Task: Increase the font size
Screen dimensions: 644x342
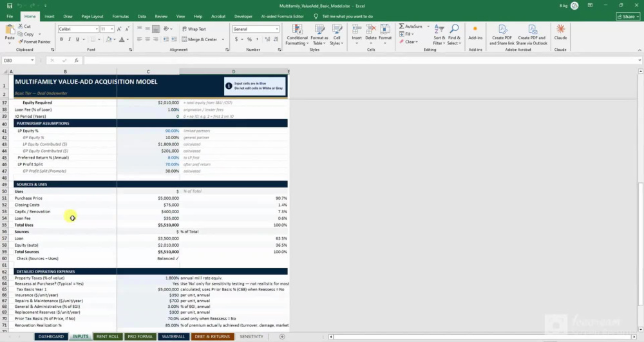Action: 118,29
